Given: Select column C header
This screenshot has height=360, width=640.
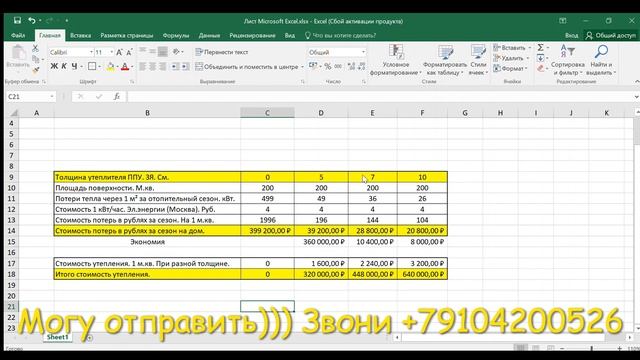Looking at the screenshot, I should click(x=267, y=113).
